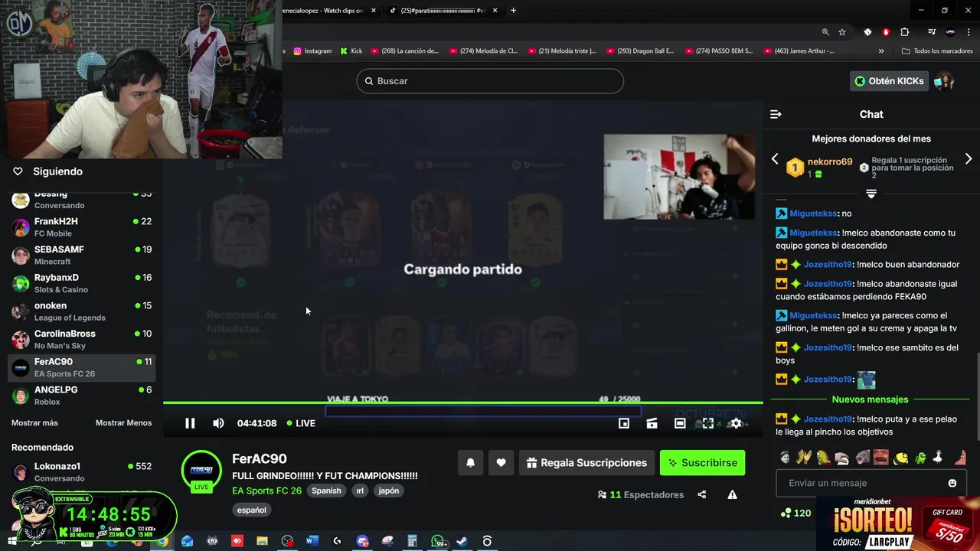Expand the donors leaderboard chevron

(871, 194)
